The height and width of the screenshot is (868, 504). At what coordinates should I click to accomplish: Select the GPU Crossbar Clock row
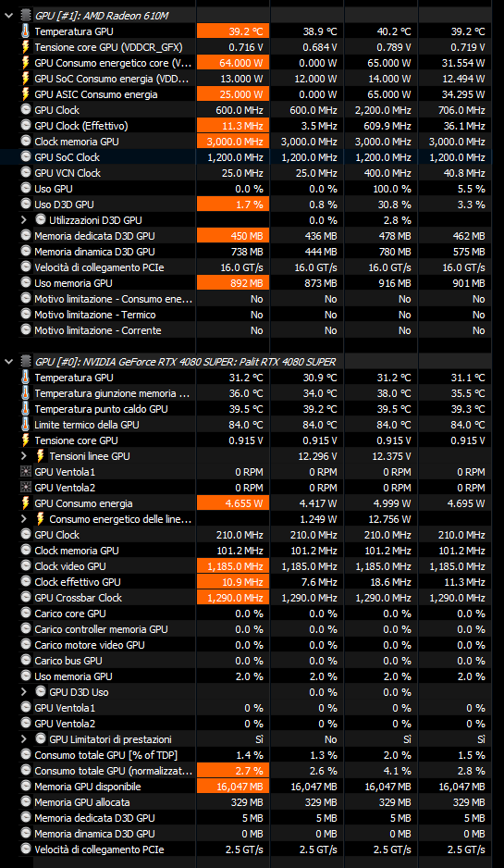point(255,598)
